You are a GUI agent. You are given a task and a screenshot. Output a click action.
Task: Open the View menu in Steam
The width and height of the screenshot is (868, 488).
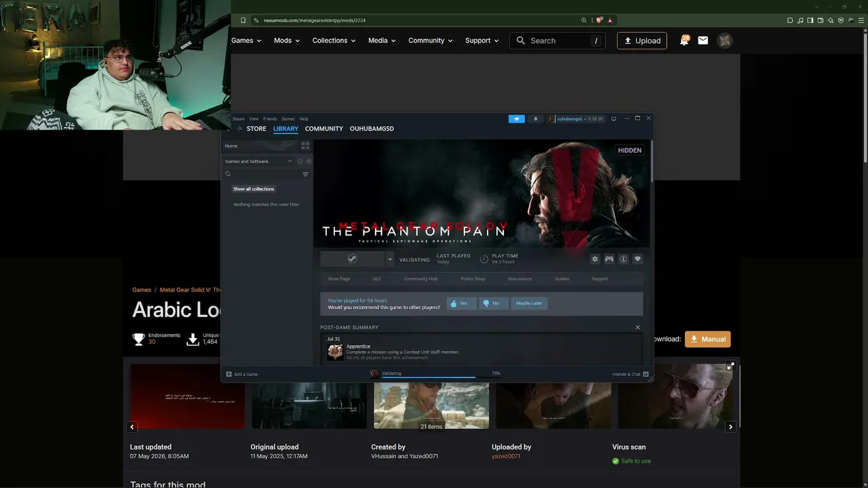point(254,119)
